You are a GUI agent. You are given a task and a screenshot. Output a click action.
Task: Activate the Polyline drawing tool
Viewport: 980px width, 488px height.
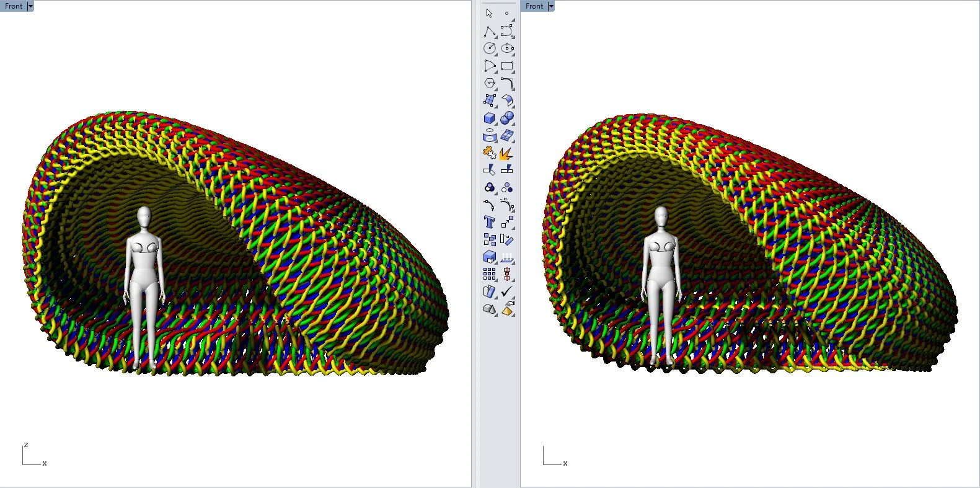[489, 31]
